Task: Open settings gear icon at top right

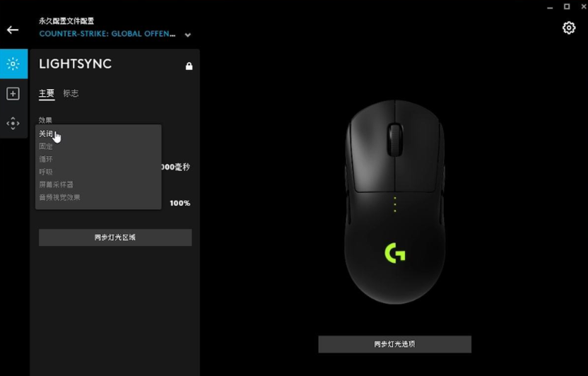Action: 569,28
